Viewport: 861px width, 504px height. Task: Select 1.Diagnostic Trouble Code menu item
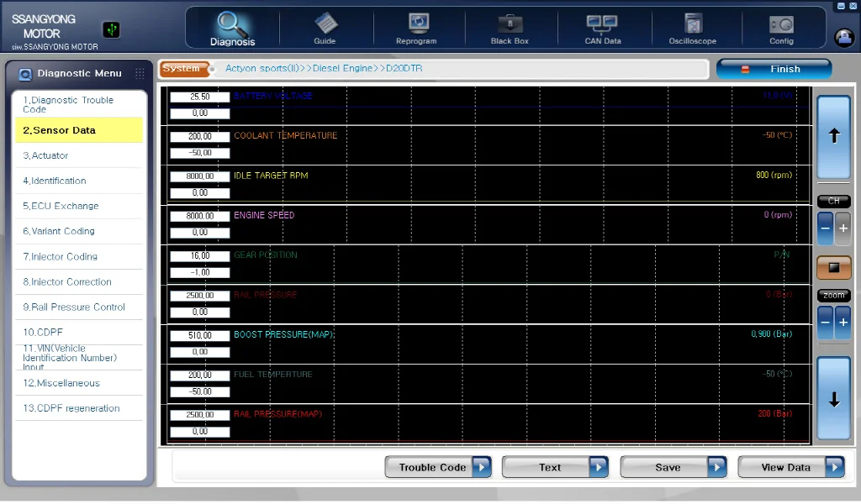coord(79,104)
